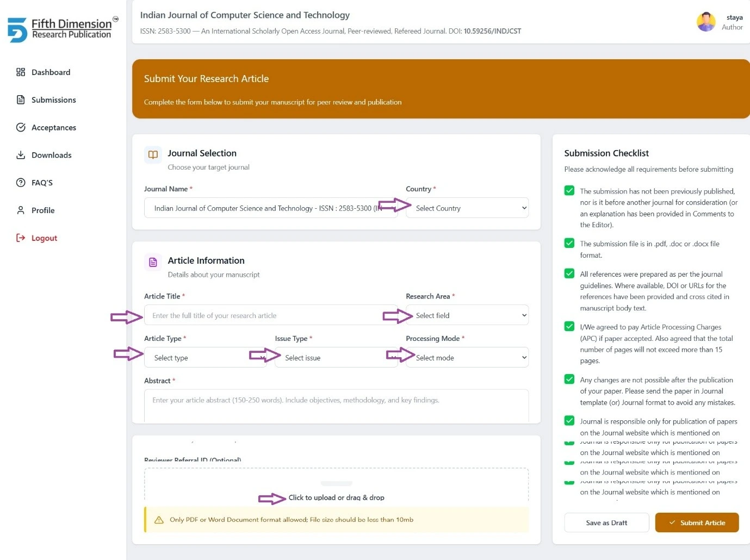Toggle the submission file format checkbox
This screenshot has width=750, height=560.
pos(569,243)
